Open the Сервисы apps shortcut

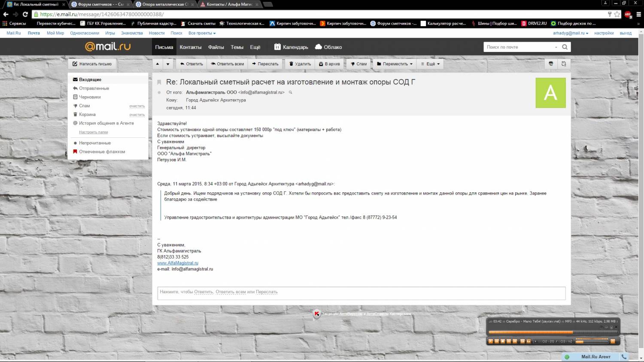(x=14, y=23)
